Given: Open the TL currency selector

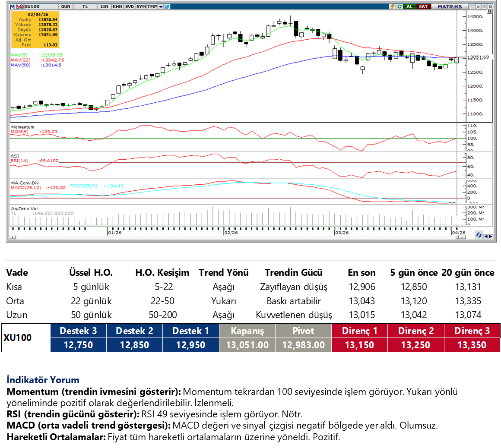Looking at the screenshot, I should coord(85,6).
